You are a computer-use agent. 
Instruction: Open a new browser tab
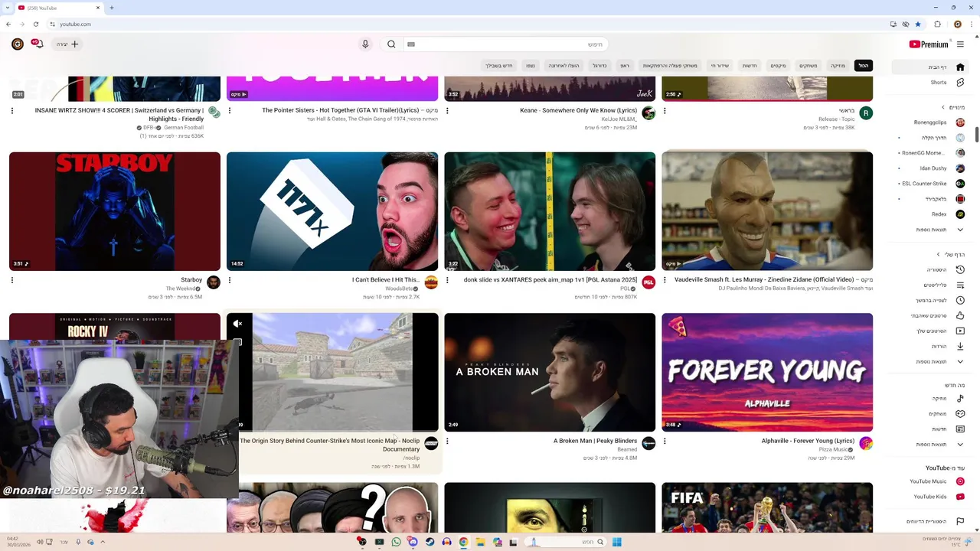[111, 8]
